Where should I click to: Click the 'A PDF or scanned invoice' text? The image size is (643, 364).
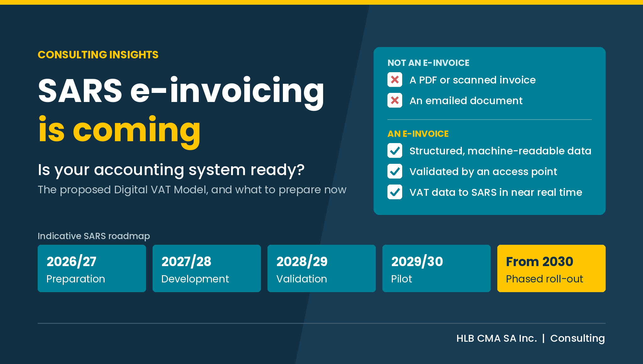[x=473, y=80]
